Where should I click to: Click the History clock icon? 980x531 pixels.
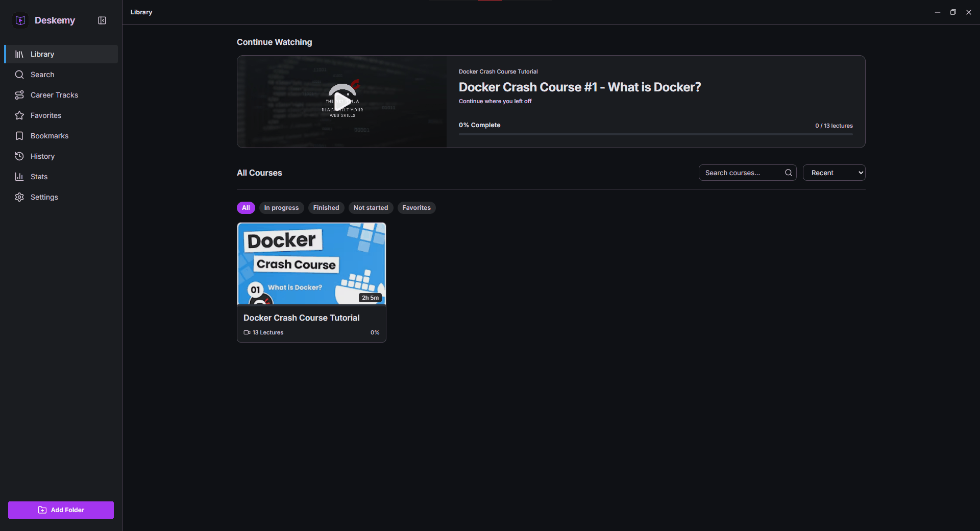click(x=19, y=156)
